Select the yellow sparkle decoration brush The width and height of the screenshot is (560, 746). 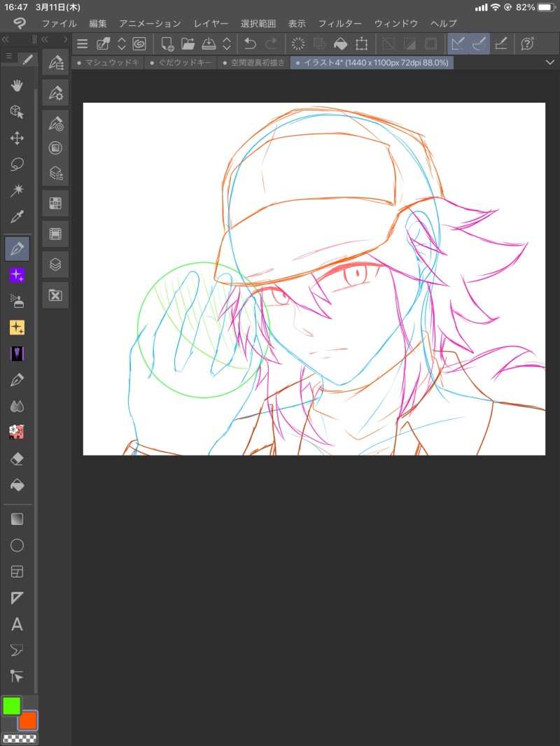tap(17, 328)
